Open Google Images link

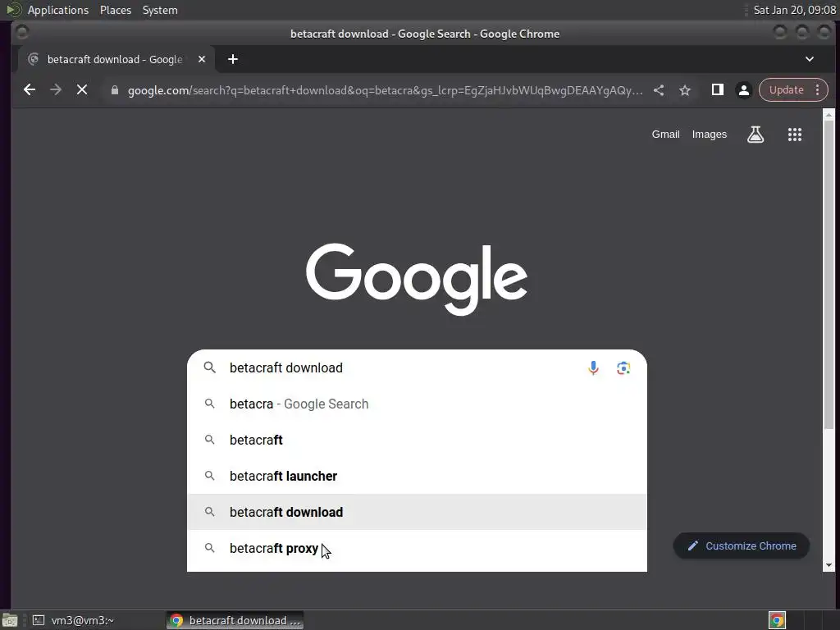point(710,135)
